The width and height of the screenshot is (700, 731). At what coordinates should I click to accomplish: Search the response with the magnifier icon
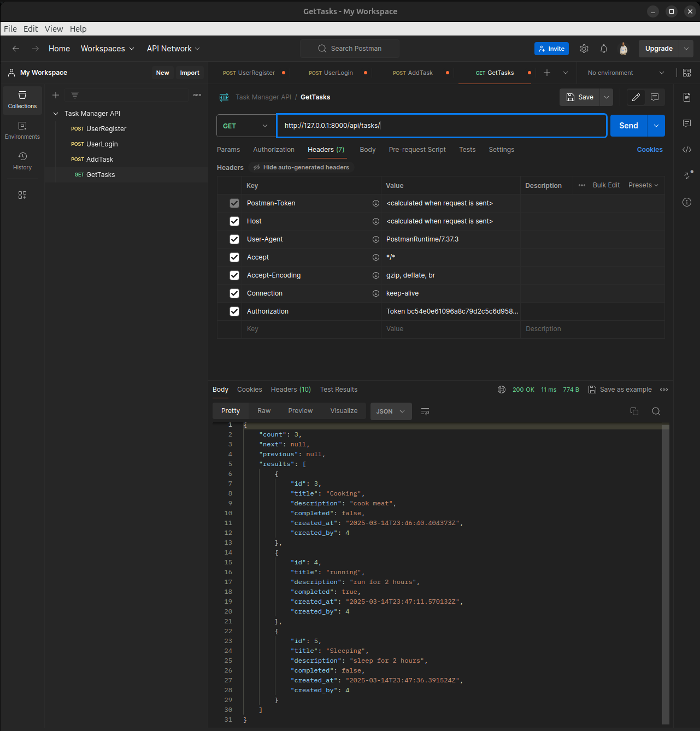pos(656,411)
